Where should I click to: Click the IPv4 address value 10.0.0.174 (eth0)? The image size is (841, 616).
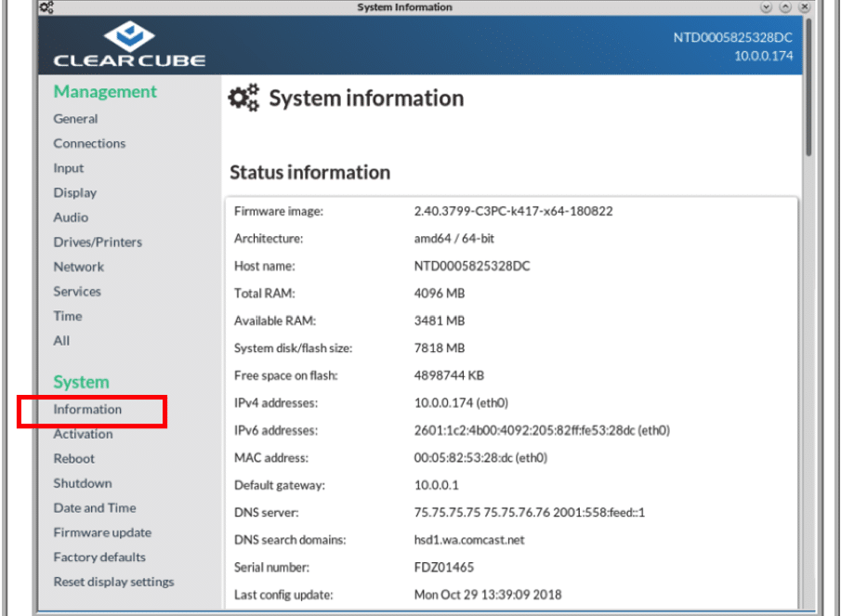(x=461, y=402)
